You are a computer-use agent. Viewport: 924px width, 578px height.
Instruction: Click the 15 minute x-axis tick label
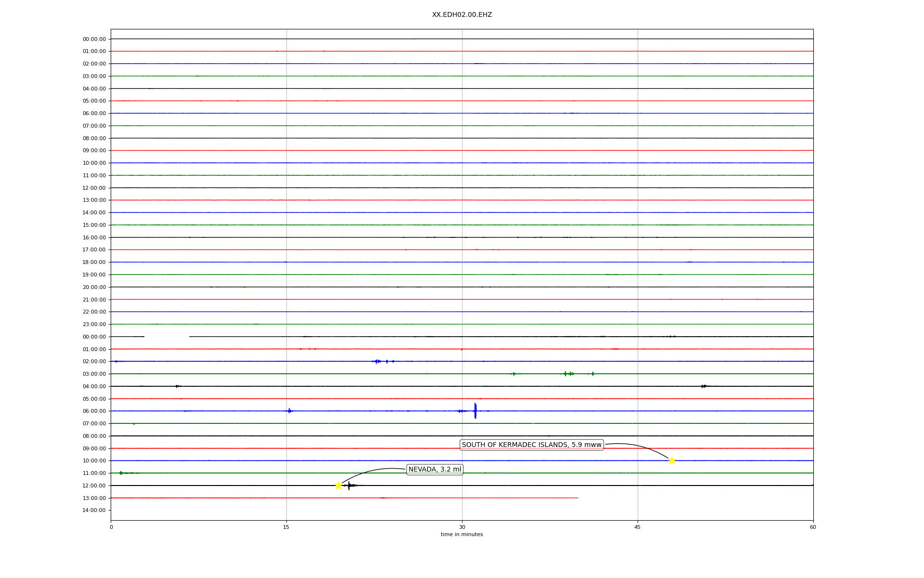pyautogui.click(x=286, y=527)
